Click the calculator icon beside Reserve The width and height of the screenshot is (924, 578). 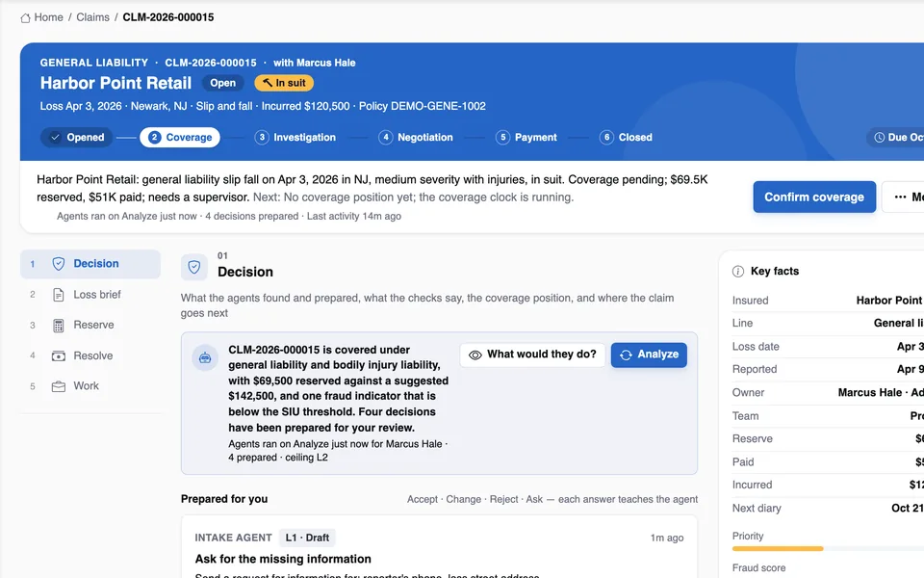click(x=59, y=325)
